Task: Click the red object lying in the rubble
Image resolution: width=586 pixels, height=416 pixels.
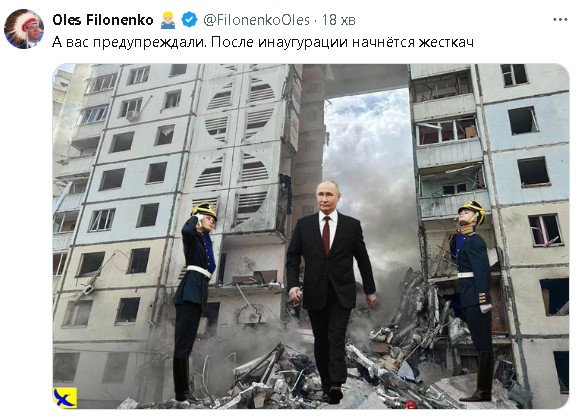Action: pos(410,404)
